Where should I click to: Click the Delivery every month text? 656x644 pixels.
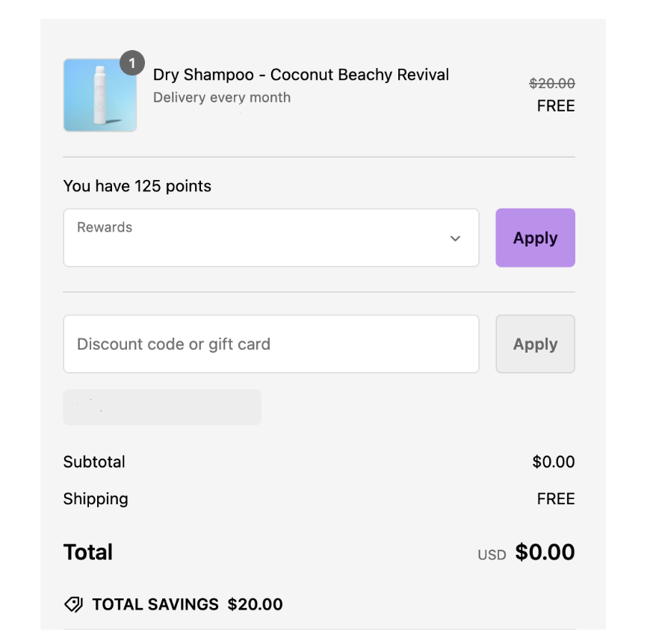click(221, 97)
